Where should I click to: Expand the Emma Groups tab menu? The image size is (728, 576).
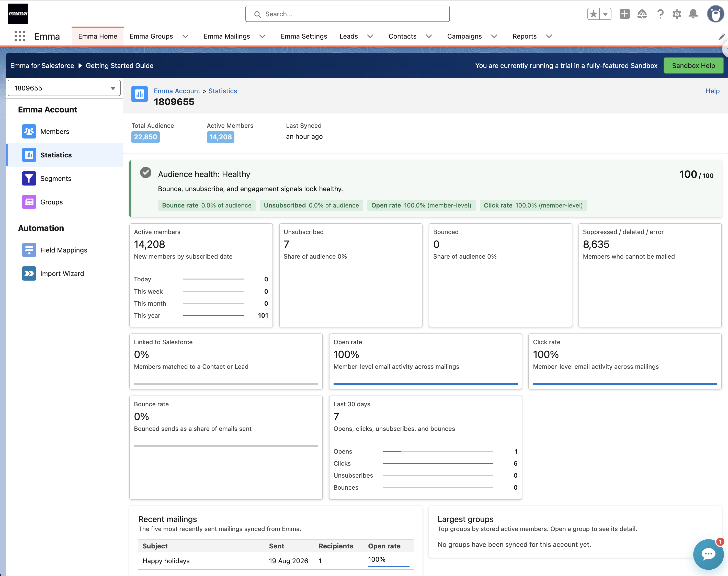pos(185,37)
